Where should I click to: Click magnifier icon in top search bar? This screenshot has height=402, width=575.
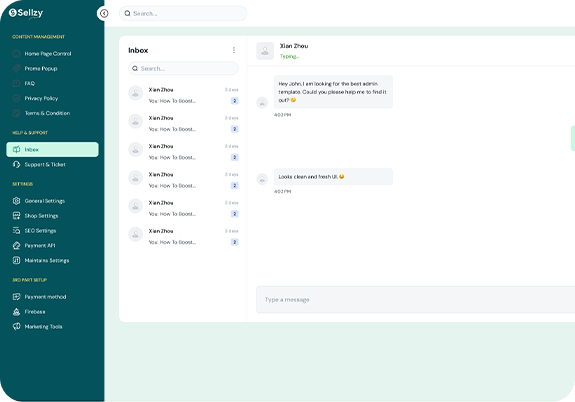click(x=127, y=14)
